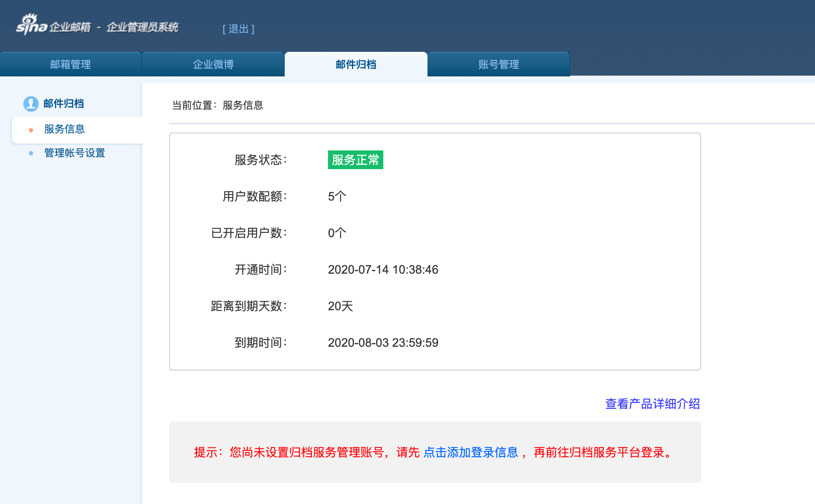The height and width of the screenshot is (504, 815).
Task: Go to the 账号管理 tab
Action: [498, 65]
